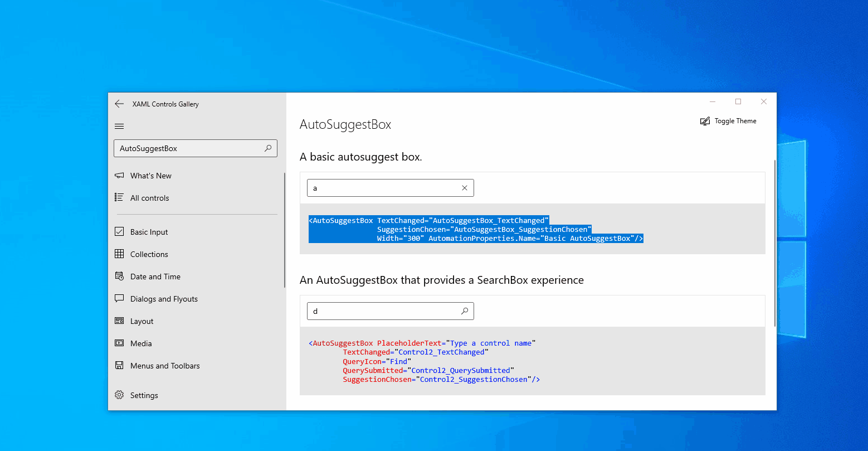The image size is (868, 451).
Task: Click the Date and Time calendar icon
Action: click(x=119, y=276)
